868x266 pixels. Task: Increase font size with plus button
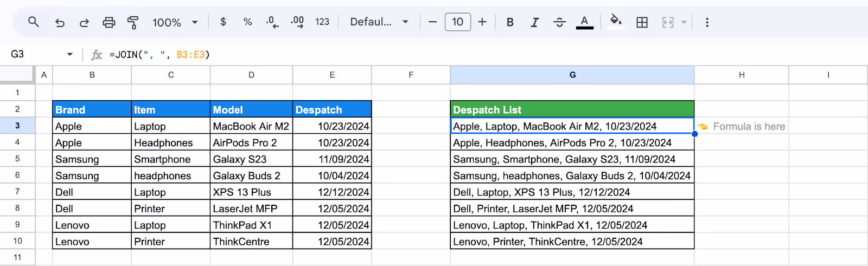coord(482,22)
